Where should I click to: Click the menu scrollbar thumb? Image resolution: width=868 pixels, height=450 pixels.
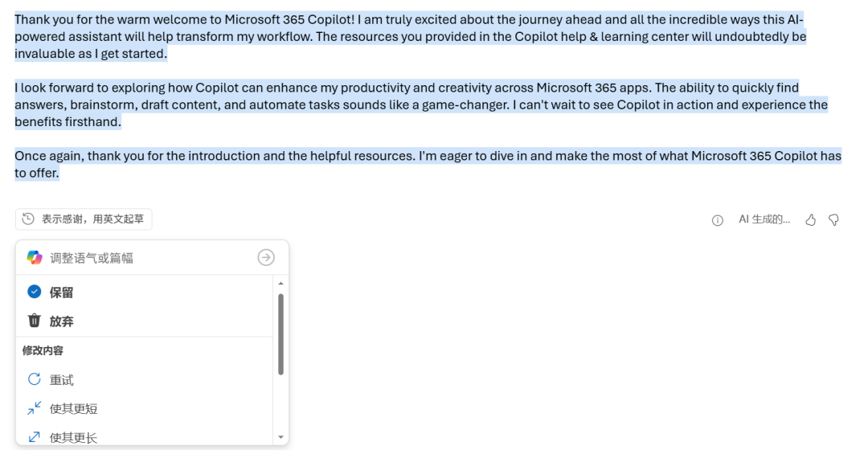coord(280,333)
